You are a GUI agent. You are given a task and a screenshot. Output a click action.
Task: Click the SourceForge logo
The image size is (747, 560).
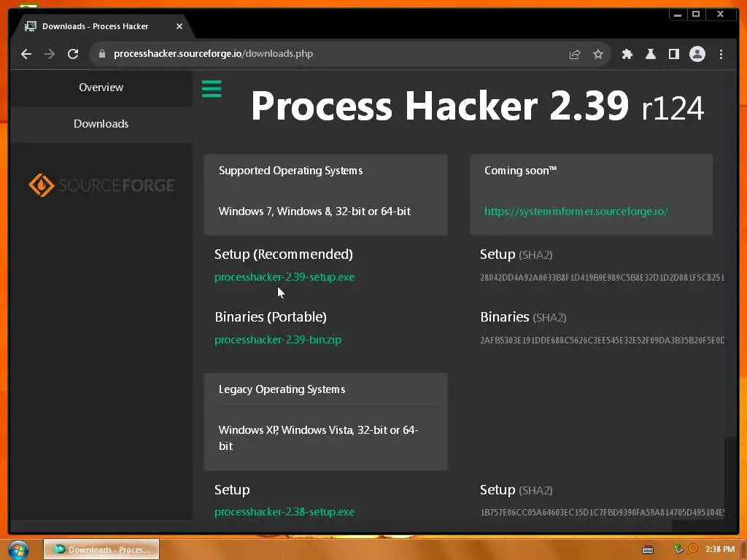pos(101,185)
